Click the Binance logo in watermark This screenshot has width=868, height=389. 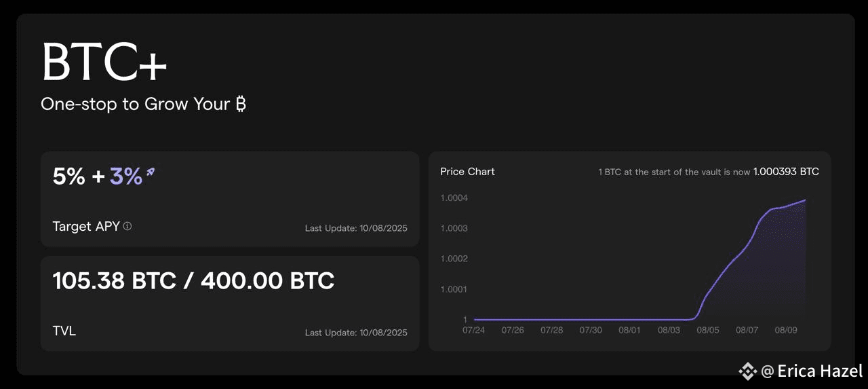(x=748, y=371)
